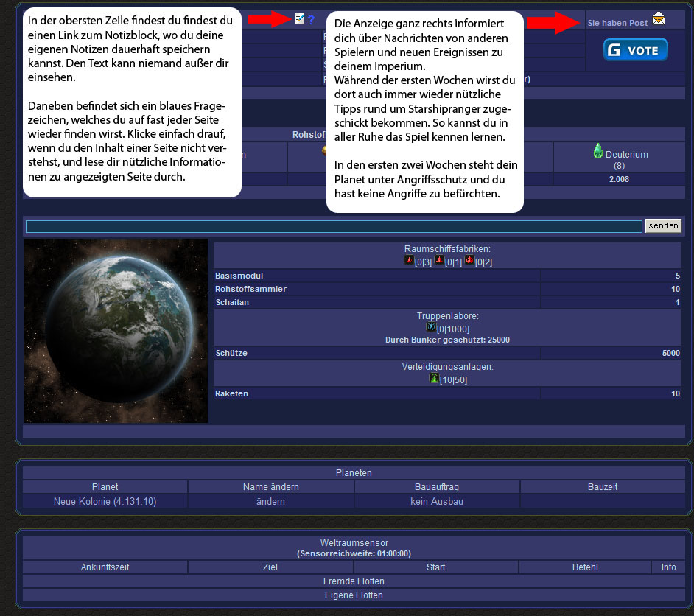Click the third spaceship factory icon [0|2]
Image resolution: width=694 pixels, height=616 pixels.
469,261
